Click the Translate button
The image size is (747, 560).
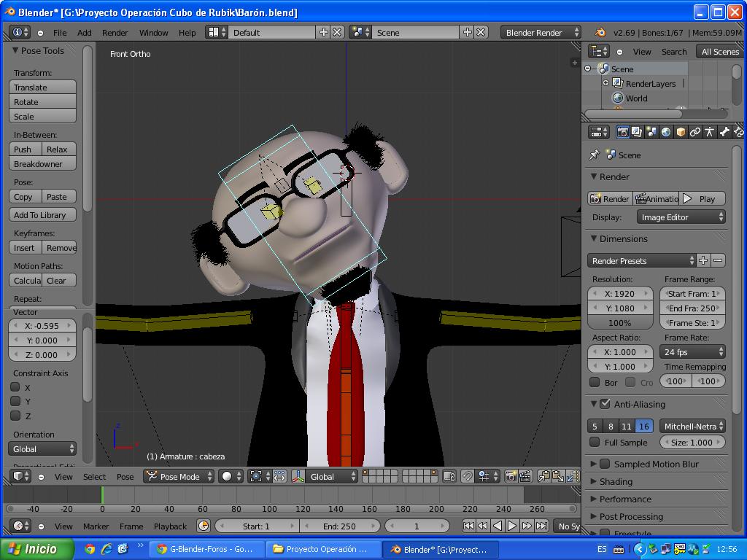42,87
